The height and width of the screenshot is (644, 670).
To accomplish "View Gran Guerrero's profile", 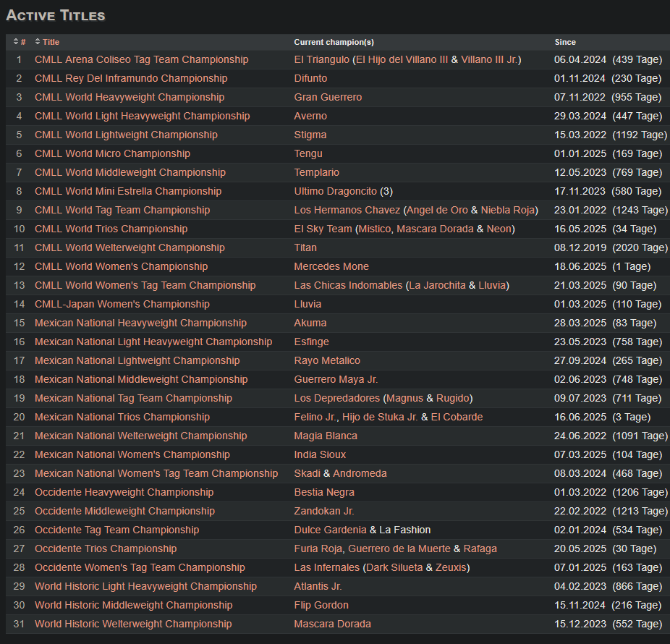I will pyautogui.click(x=328, y=97).
